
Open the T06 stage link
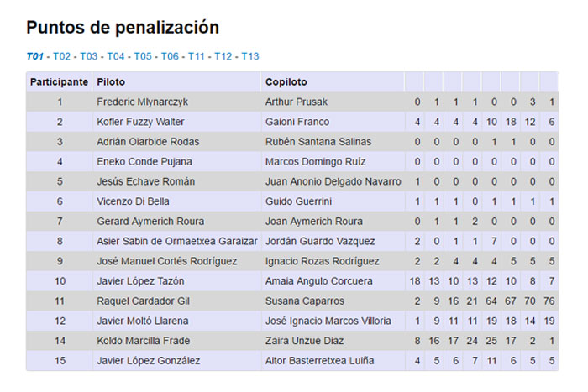[170, 56]
